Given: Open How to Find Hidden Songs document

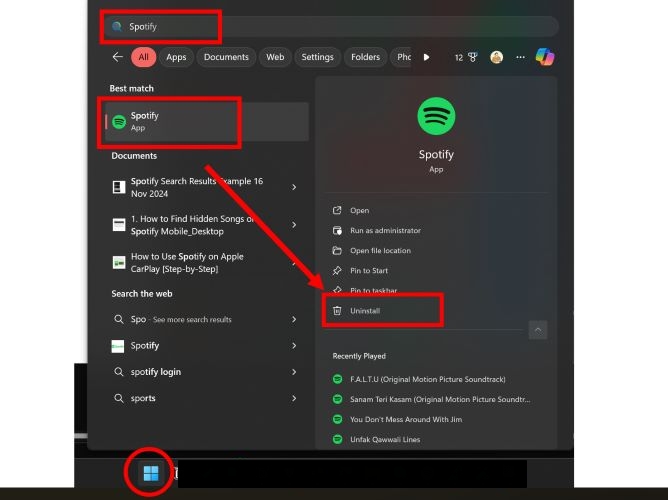Looking at the screenshot, I should [x=192, y=225].
